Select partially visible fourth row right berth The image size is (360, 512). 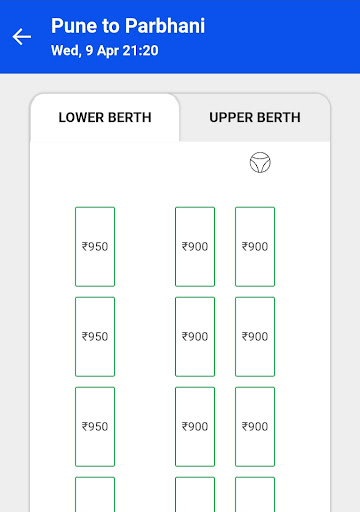pos(255,494)
